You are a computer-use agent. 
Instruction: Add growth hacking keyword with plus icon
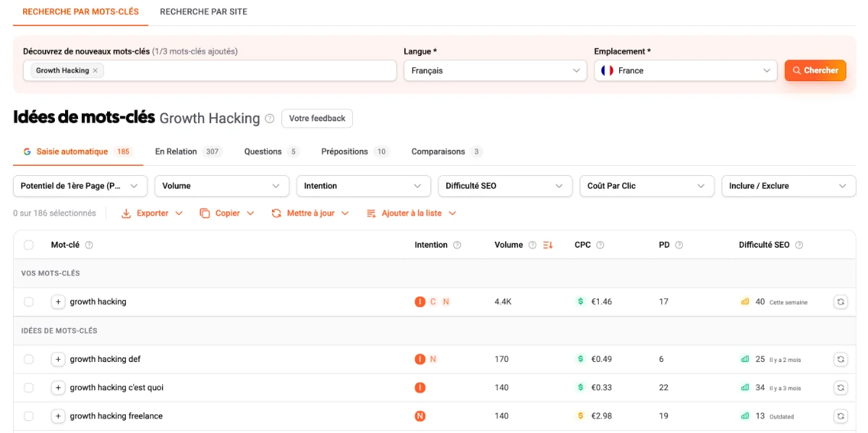click(x=59, y=302)
